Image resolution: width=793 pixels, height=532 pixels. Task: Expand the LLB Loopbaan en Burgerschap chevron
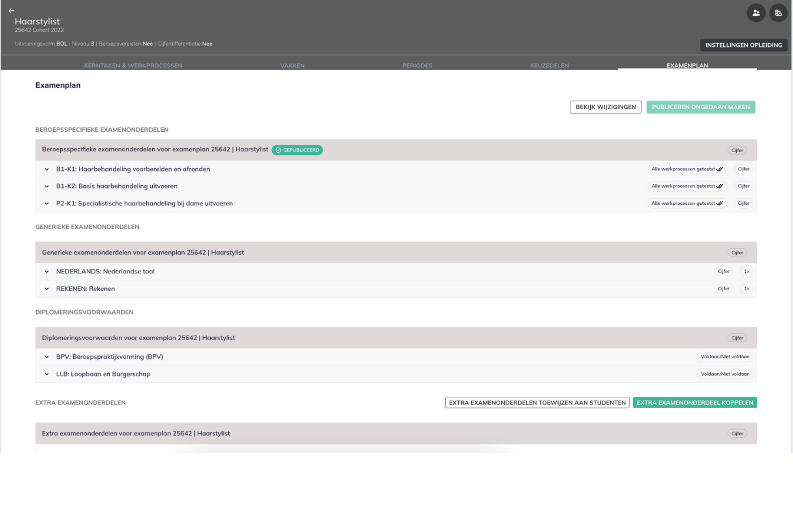click(x=46, y=374)
